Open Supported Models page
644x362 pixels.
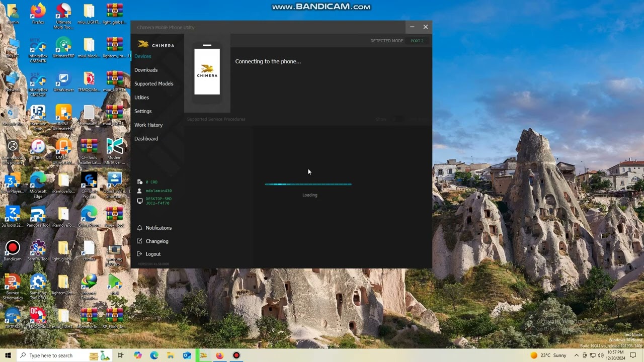coord(153,83)
